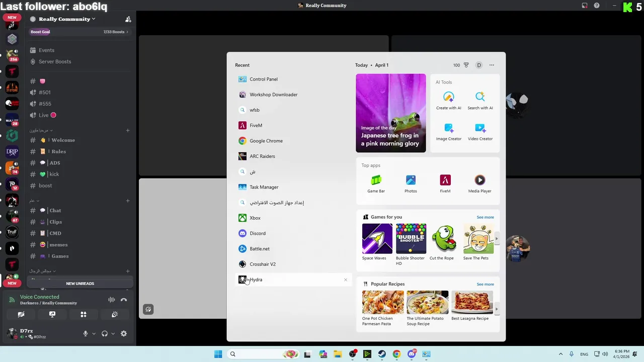
Task: Open noise suppression settings in Discord voice panel
Action: point(112,300)
